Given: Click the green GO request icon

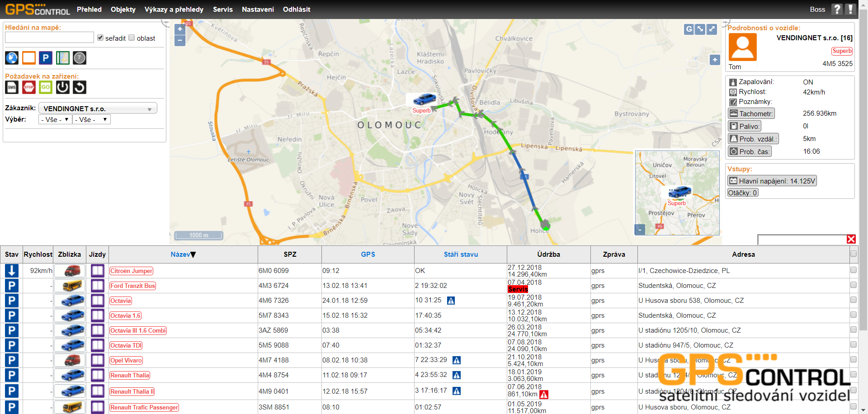Looking at the screenshot, I should [x=46, y=87].
